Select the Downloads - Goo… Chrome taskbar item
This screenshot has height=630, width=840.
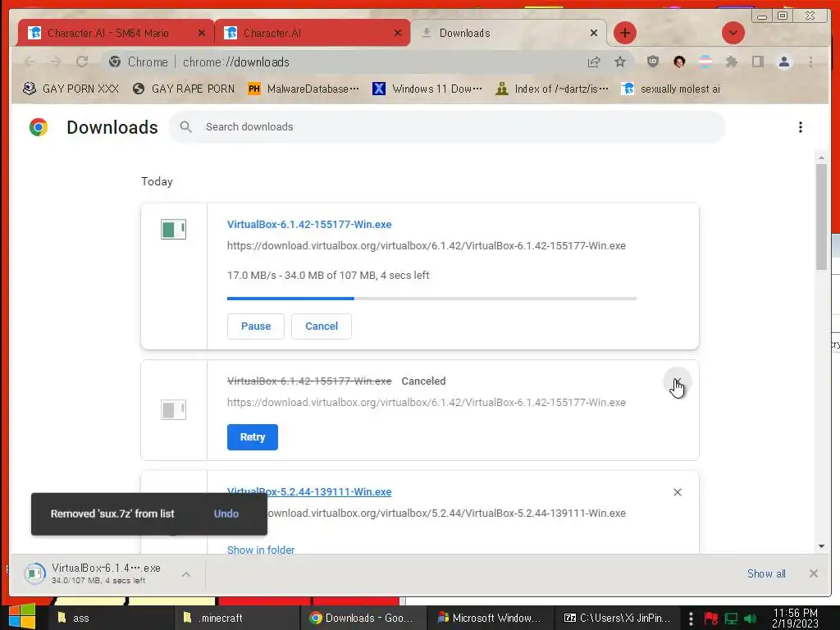(362, 619)
